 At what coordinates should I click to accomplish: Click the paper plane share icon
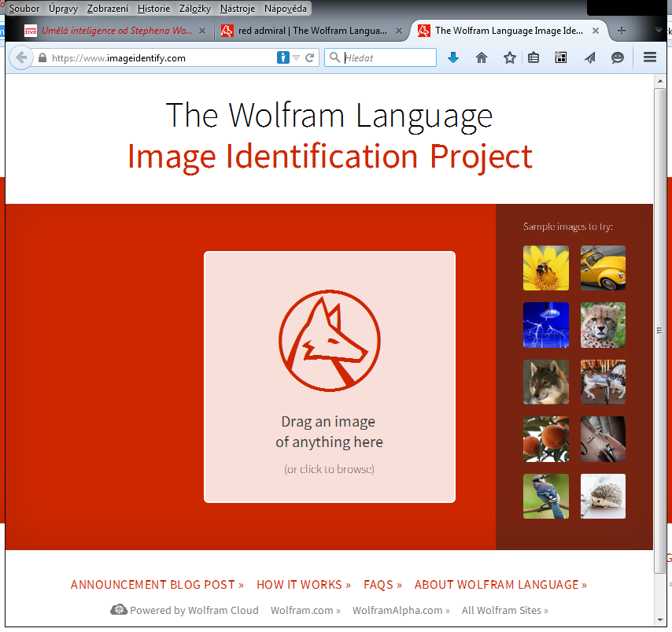click(589, 57)
